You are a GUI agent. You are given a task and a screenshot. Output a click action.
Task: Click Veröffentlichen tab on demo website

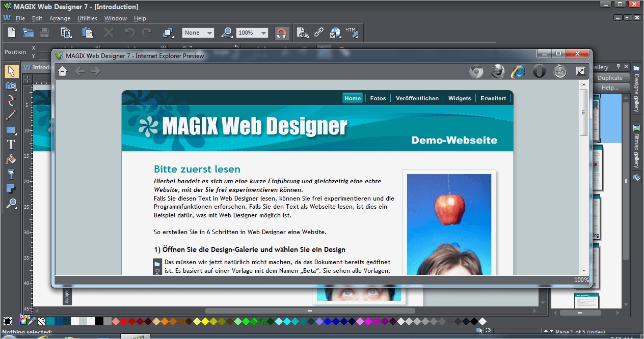pyautogui.click(x=417, y=98)
